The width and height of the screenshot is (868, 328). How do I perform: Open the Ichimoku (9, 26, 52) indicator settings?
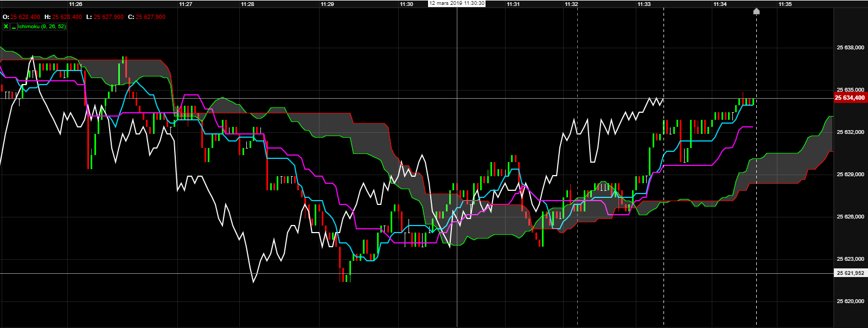point(42,26)
